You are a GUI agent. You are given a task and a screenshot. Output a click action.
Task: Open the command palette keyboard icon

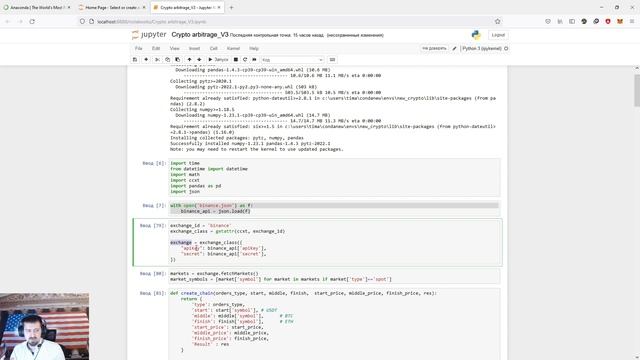pos(332,60)
